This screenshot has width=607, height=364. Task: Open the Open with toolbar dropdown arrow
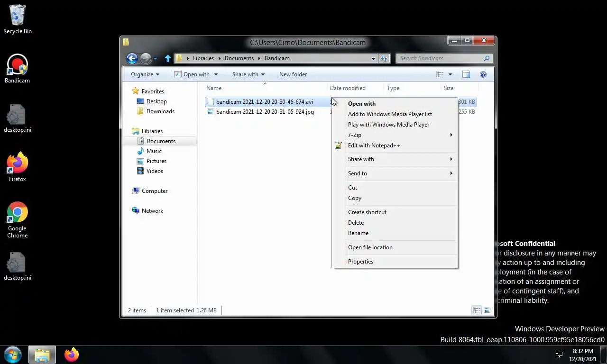tap(216, 74)
